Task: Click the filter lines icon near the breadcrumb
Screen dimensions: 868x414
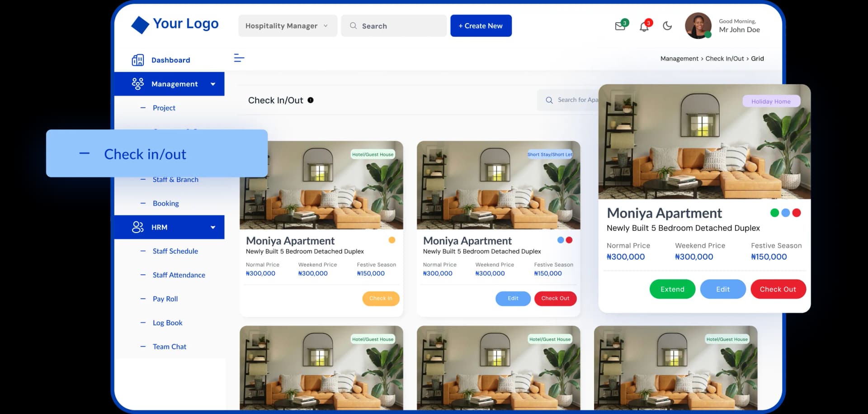Action: click(x=239, y=58)
